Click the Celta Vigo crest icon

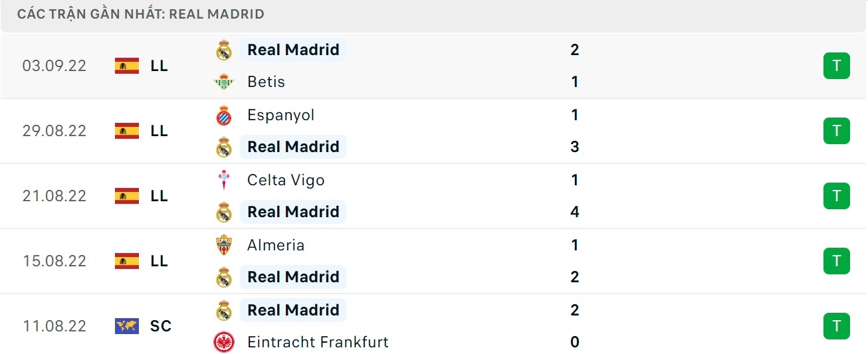coord(224,180)
